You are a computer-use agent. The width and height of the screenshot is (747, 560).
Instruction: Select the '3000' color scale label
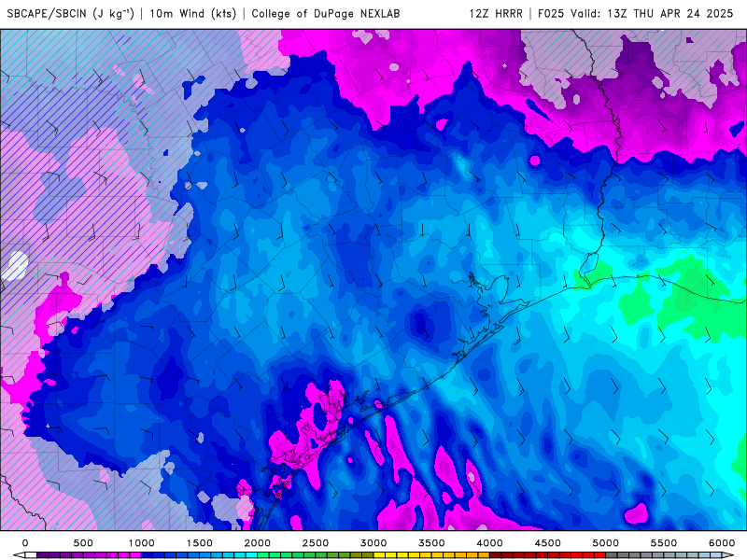(373, 543)
